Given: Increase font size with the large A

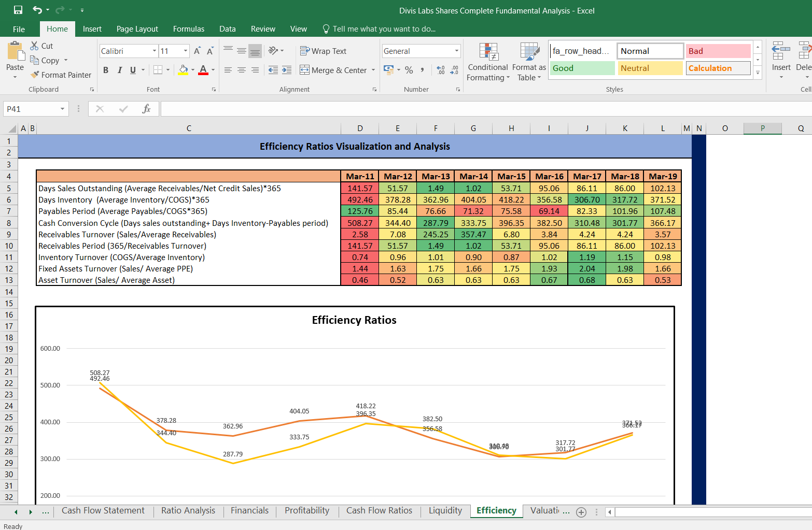Looking at the screenshot, I should tap(197, 51).
